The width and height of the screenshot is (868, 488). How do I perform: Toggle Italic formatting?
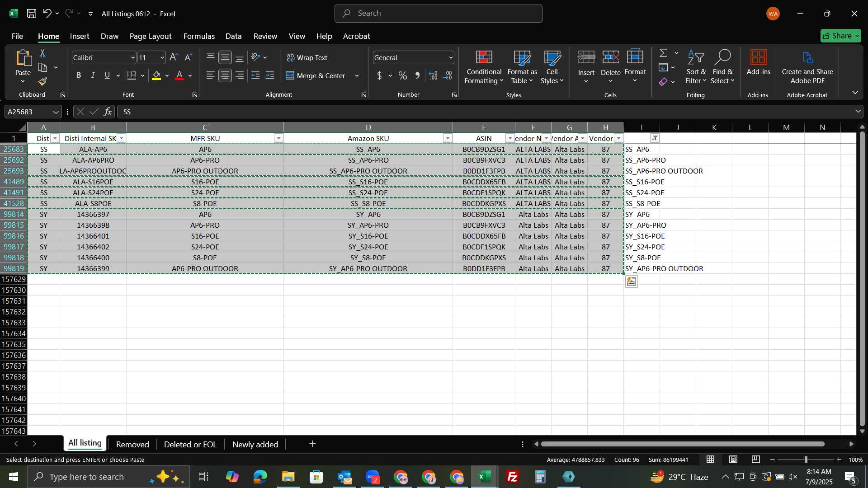(x=93, y=75)
